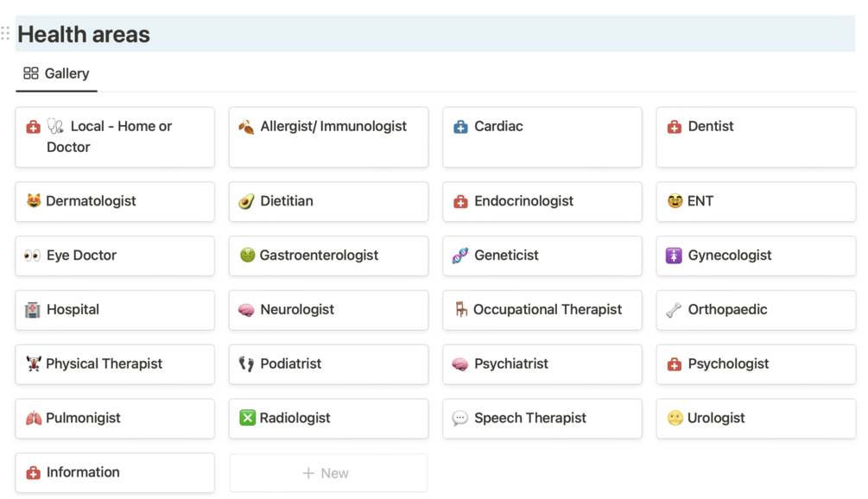Click the lungs icon beside Pulmonigist
The height and width of the screenshot is (499, 868).
33,419
